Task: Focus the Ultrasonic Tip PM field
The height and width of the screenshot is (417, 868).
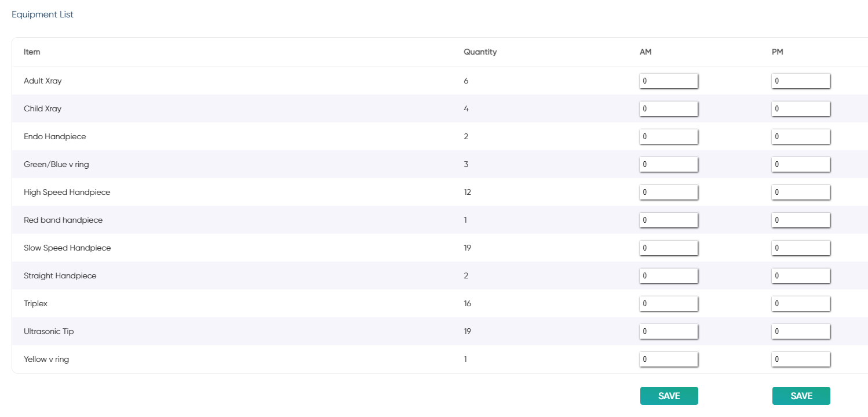Action: 801,332
